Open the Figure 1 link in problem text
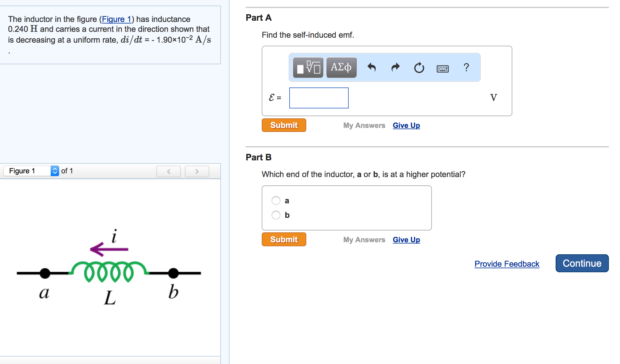 (x=116, y=19)
